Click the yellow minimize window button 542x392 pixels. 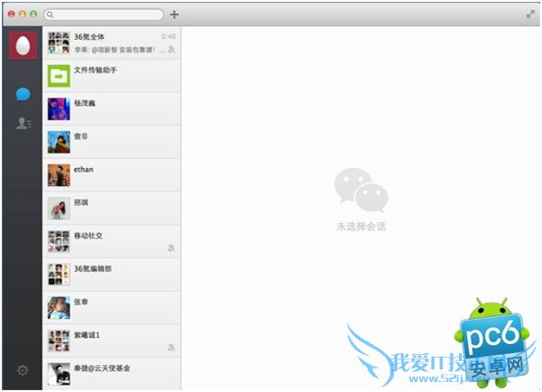coord(23,14)
